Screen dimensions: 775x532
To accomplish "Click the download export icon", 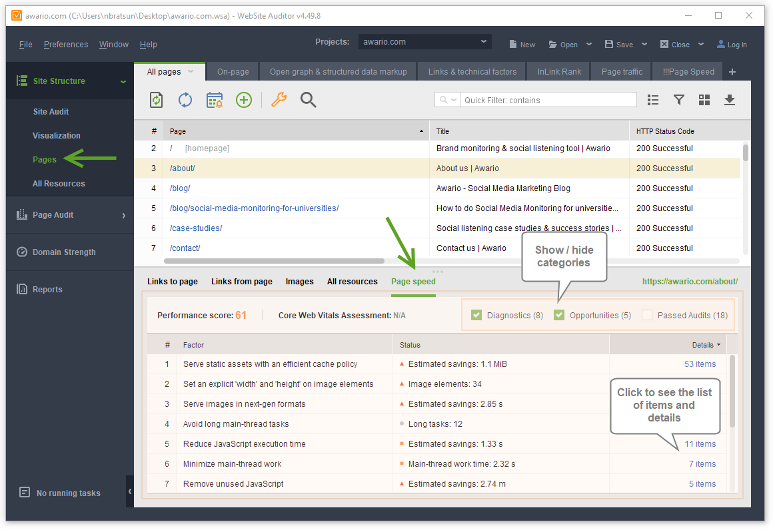I will (730, 100).
